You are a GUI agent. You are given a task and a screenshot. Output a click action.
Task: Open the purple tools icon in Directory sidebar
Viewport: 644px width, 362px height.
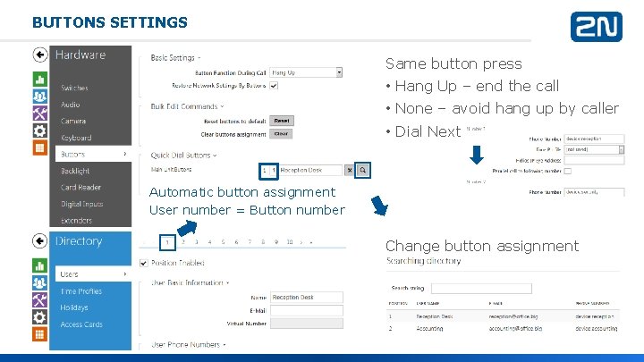40,300
